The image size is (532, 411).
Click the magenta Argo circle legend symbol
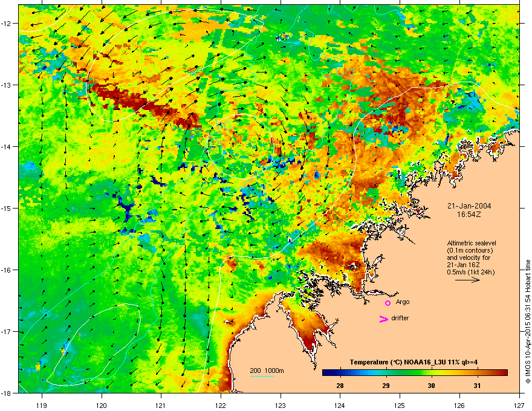[388, 303]
